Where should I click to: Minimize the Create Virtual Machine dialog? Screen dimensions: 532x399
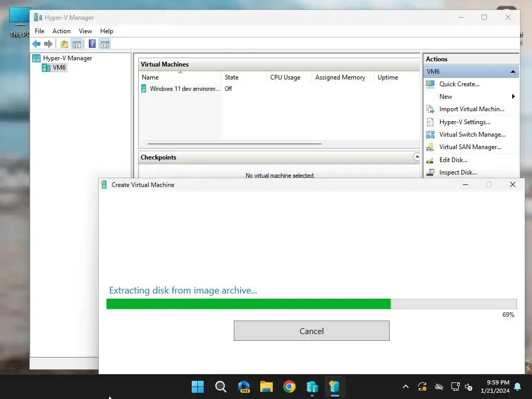tap(465, 184)
